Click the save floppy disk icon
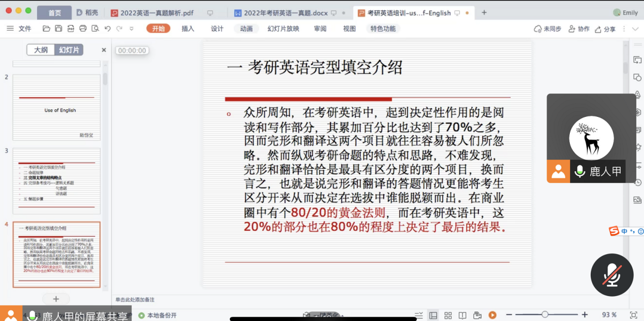 click(58, 28)
